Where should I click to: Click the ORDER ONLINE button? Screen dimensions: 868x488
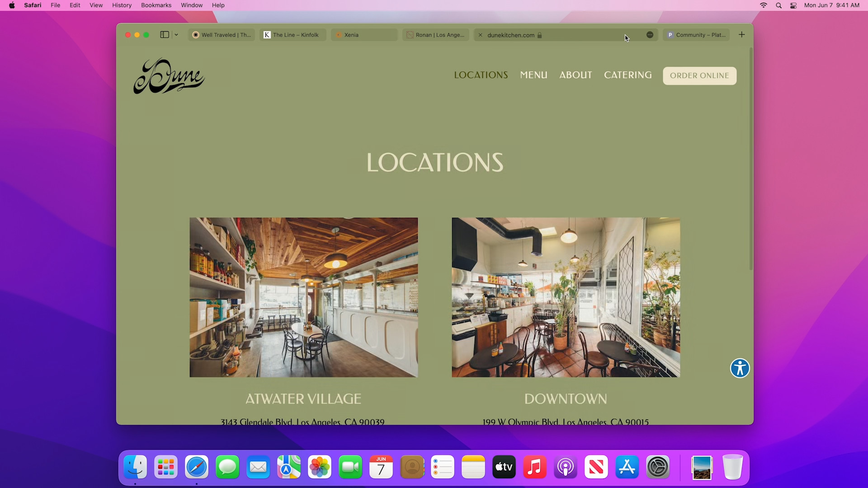coord(699,75)
